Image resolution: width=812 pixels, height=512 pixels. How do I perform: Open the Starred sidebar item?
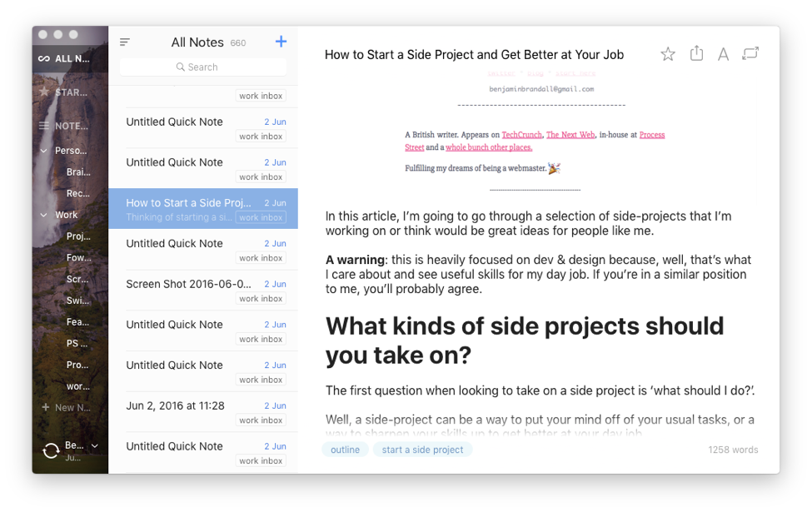tap(64, 92)
